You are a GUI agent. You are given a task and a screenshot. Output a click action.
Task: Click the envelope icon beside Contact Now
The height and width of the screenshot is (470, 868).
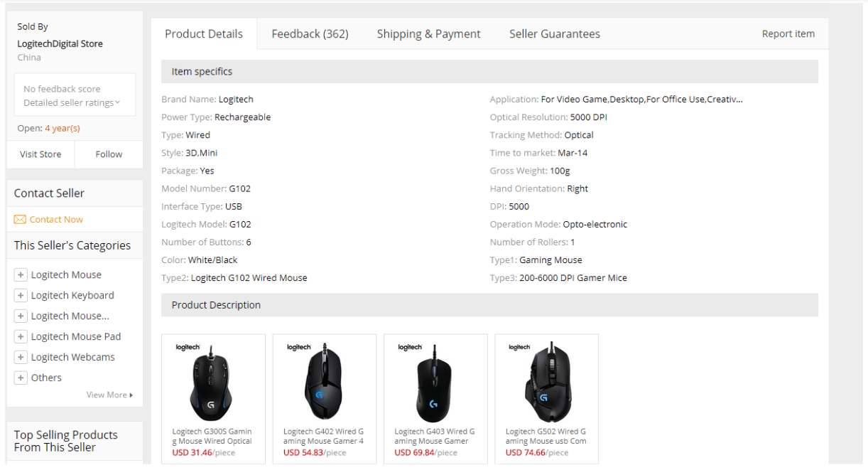[20, 220]
